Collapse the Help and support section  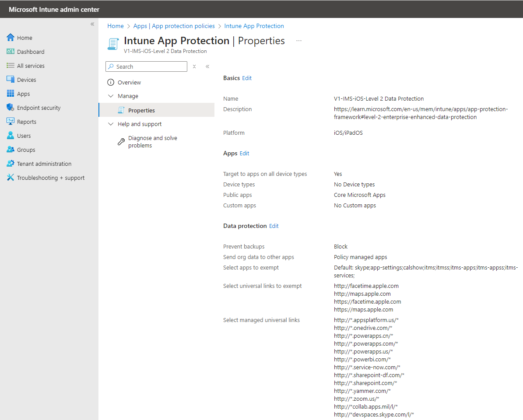click(x=111, y=124)
